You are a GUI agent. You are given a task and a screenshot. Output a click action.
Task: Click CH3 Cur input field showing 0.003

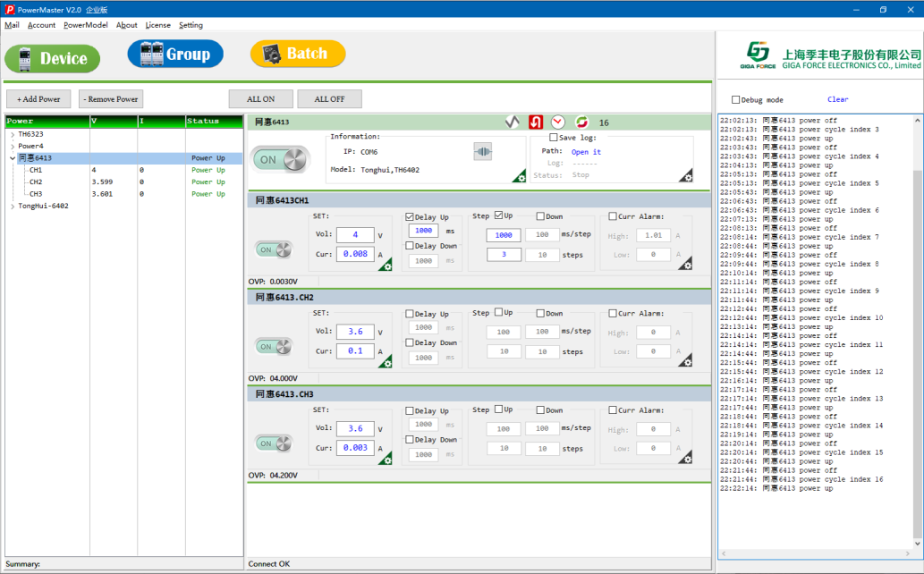(355, 448)
